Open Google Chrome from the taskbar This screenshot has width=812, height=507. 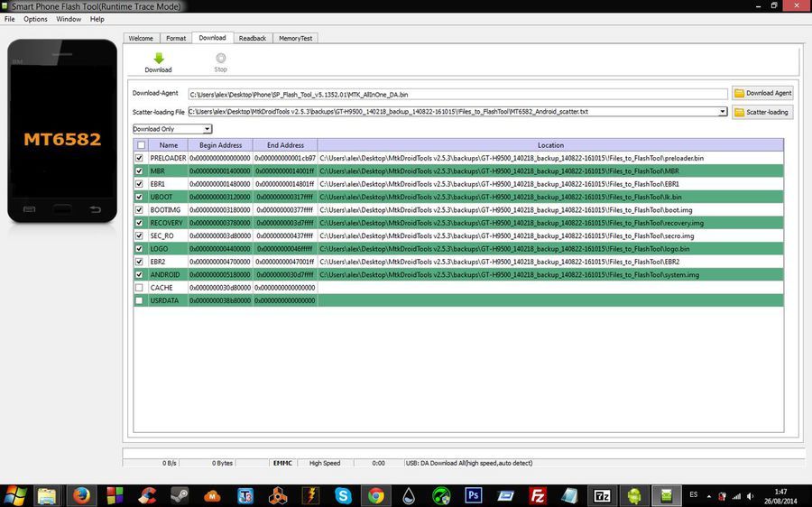[x=376, y=495]
